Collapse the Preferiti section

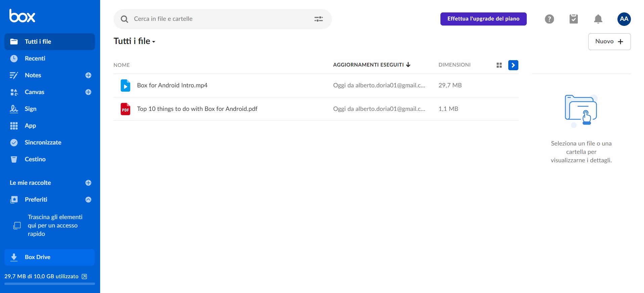[x=88, y=200]
